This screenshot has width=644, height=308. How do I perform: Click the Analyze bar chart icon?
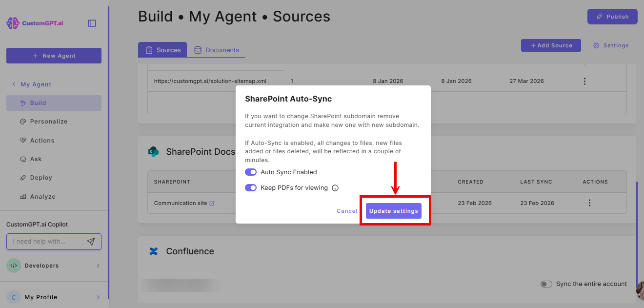click(x=23, y=197)
